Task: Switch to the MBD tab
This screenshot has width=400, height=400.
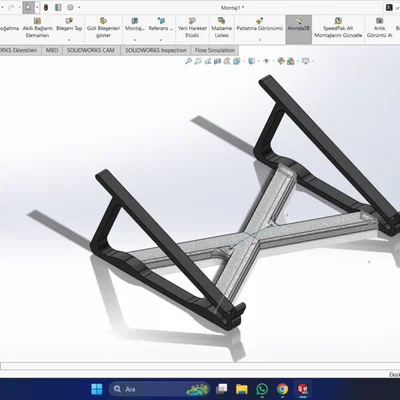Action: pos(52,50)
